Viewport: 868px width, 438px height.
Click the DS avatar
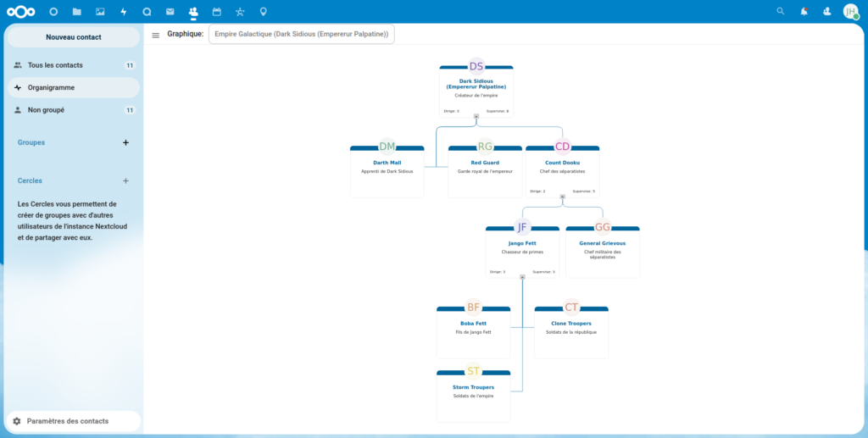476,66
